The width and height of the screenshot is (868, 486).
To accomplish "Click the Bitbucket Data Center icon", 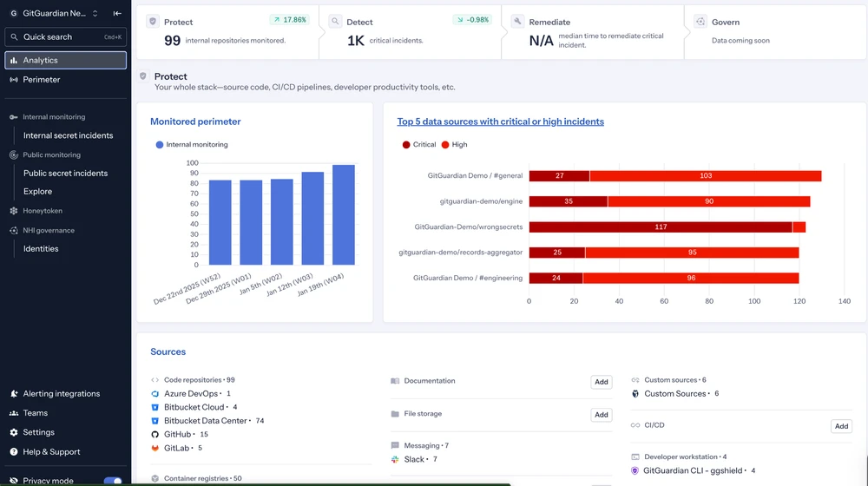I will (x=155, y=420).
